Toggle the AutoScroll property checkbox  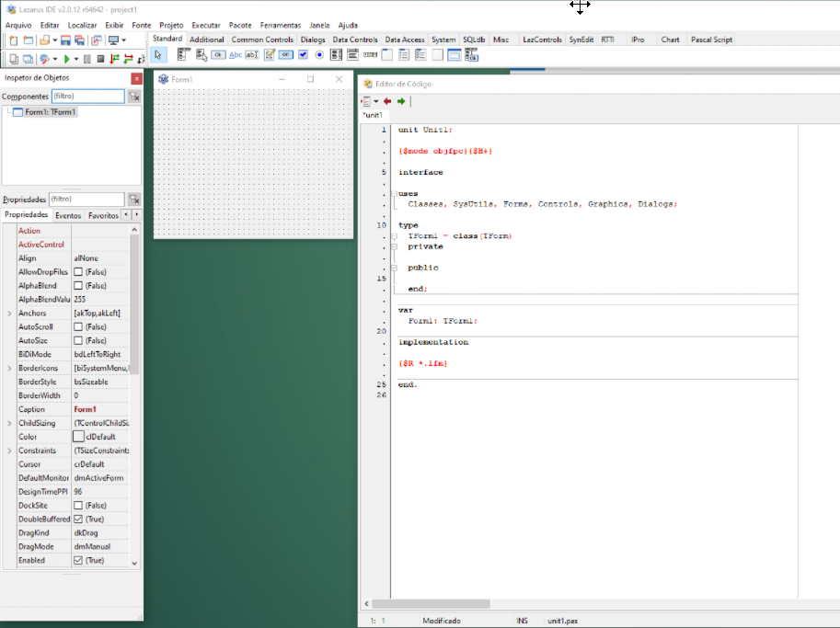pos(78,327)
